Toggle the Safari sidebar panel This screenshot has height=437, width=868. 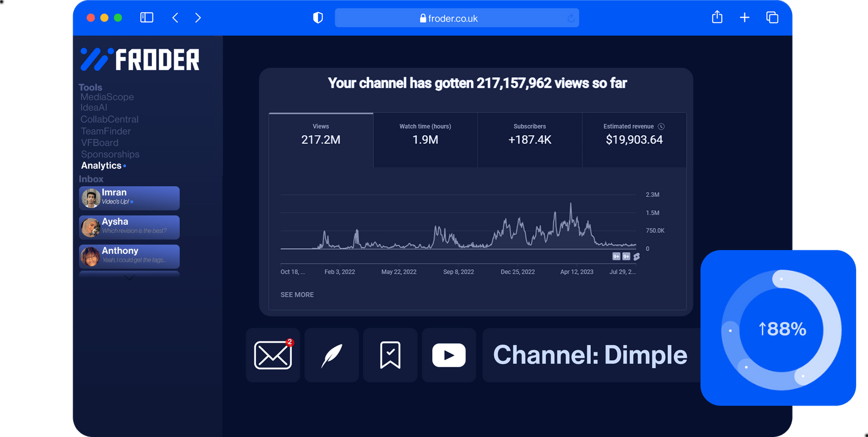tap(146, 18)
